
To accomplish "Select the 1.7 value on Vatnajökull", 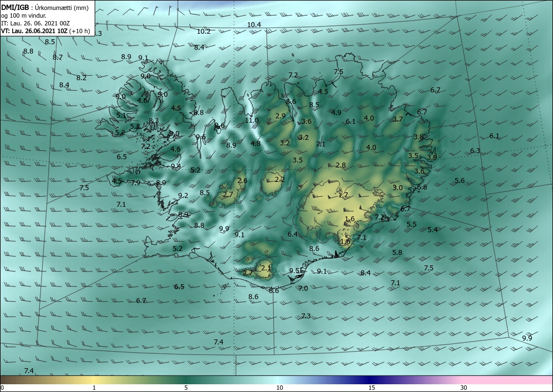I will 343,195.
